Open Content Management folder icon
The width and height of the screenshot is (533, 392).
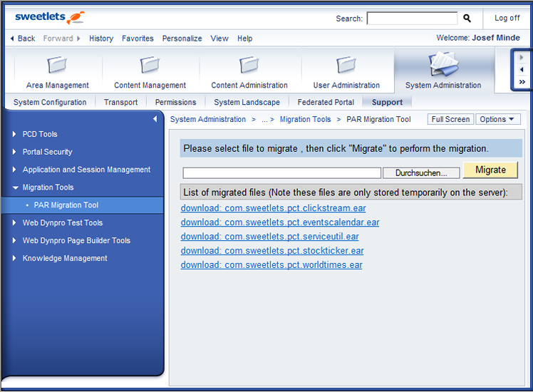click(x=150, y=65)
